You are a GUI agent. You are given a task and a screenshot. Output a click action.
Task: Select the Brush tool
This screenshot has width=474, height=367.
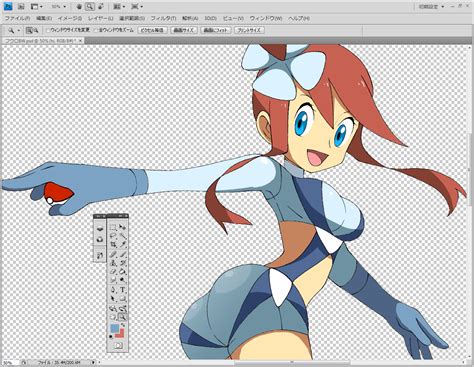[123, 254]
